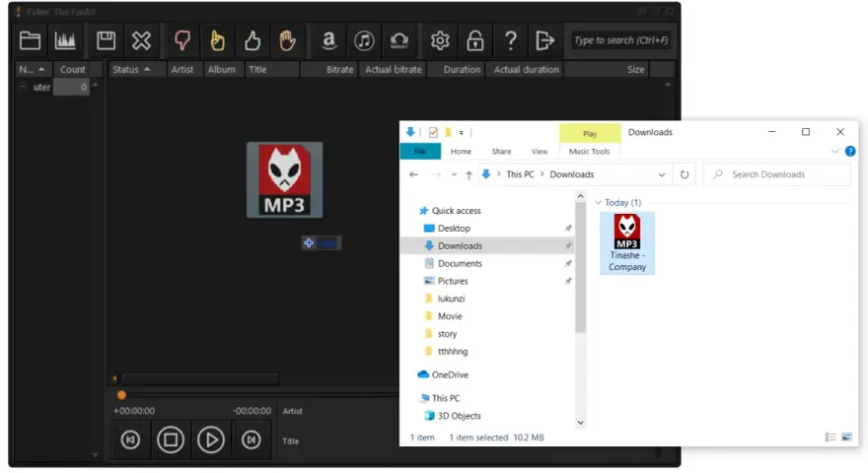
Task: Expand the address bar history dropdown
Action: click(662, 174)
